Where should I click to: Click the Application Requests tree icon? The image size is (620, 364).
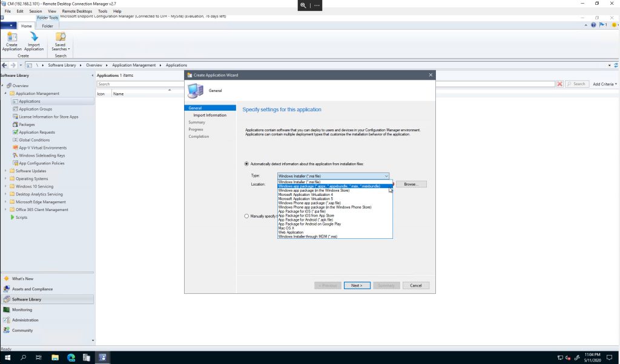pos(15,132)
